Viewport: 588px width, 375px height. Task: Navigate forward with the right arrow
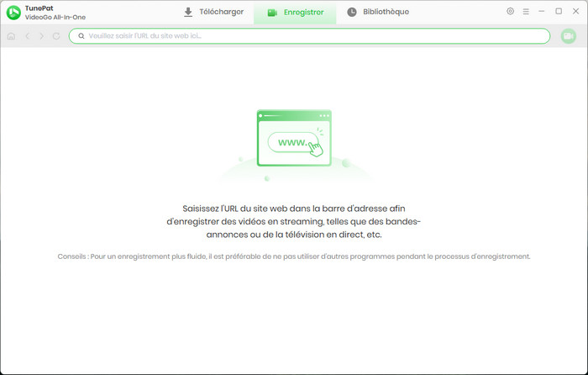pos(42,36)
